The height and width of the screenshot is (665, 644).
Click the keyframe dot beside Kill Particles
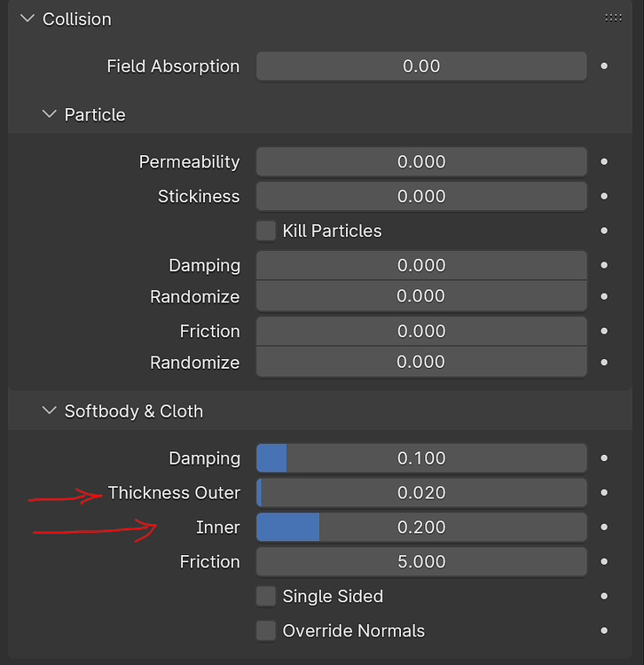(604, 231)
